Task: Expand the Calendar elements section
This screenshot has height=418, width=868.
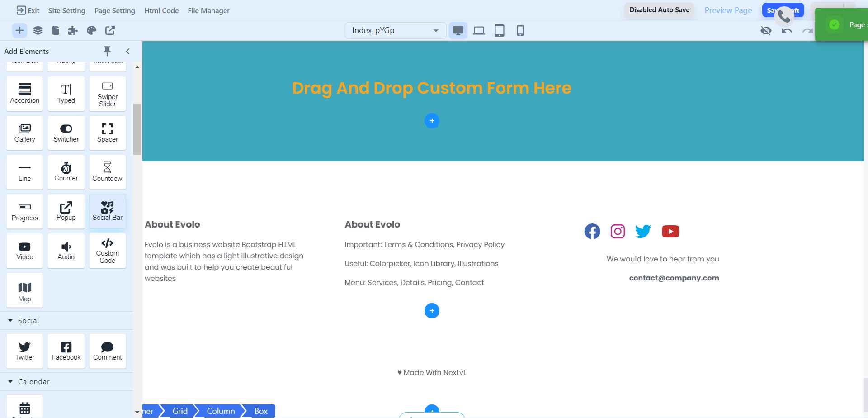Action: (10, 381)
